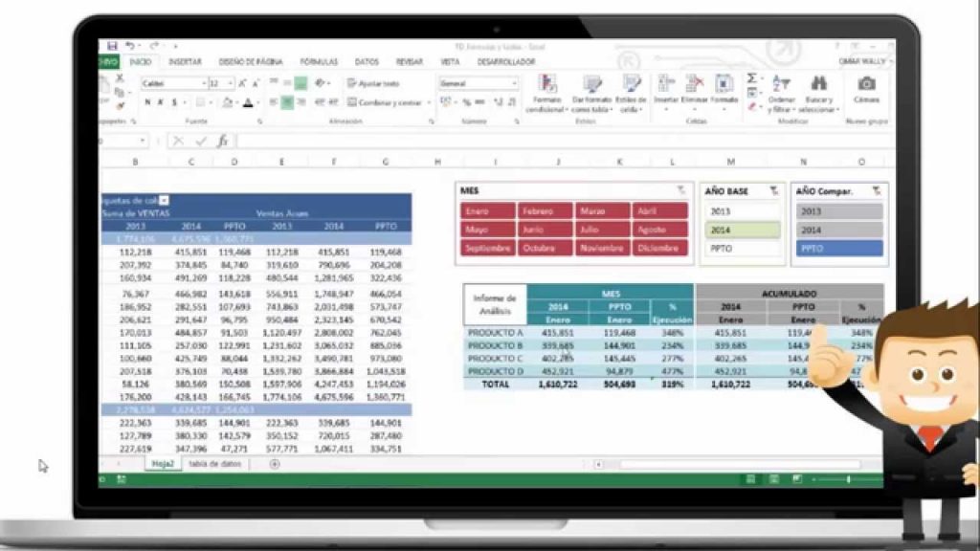Open Buscar y seleccionar binoculars icon

(818, 83)
